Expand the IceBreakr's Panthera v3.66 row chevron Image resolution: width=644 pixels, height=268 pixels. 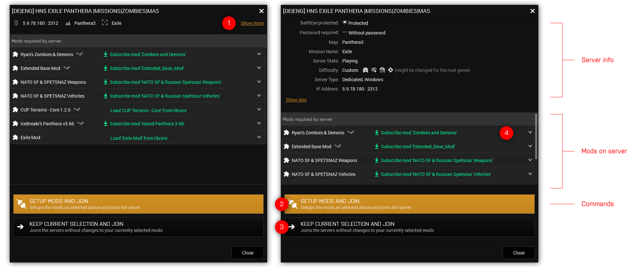pyautogui.click(x=259, y=123)
